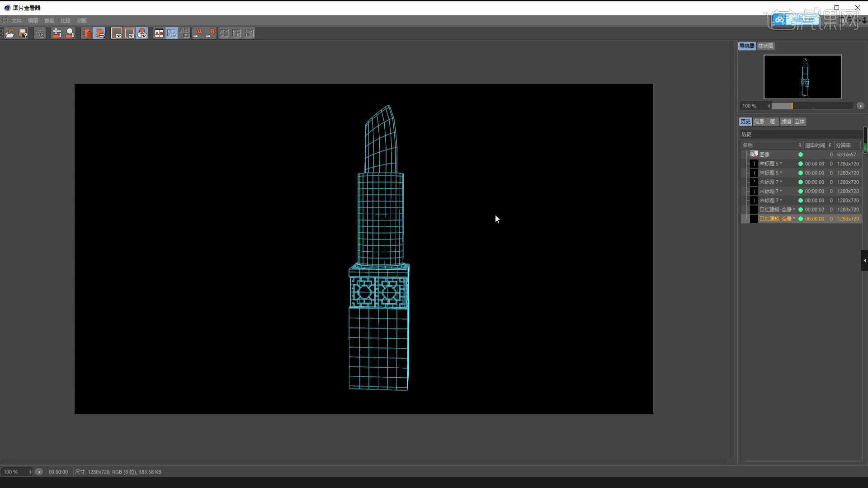Click the Save image as floppy icon

[23, 33]
